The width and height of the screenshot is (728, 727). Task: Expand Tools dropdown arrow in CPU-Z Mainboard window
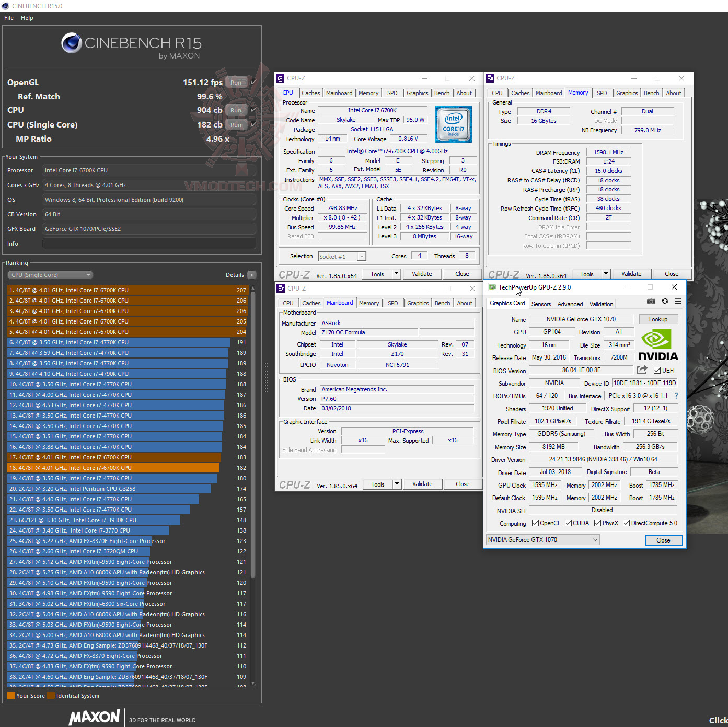tap(397, 484)
